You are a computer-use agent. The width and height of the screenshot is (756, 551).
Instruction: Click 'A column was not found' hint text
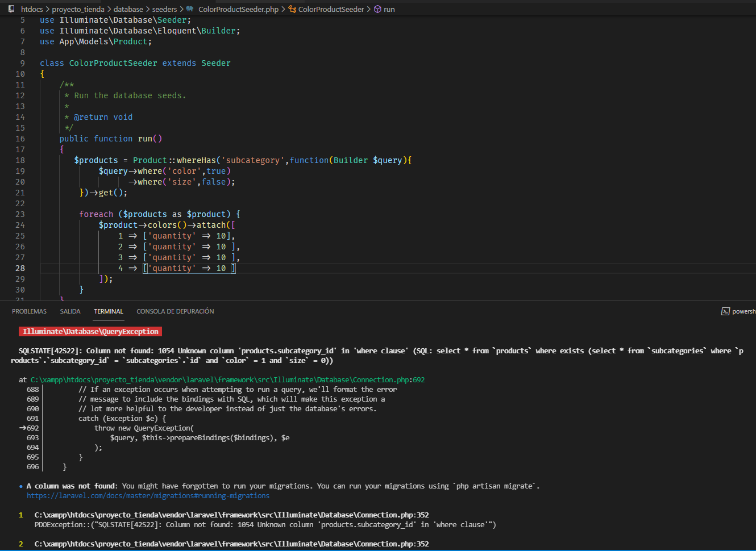(72, 486)
